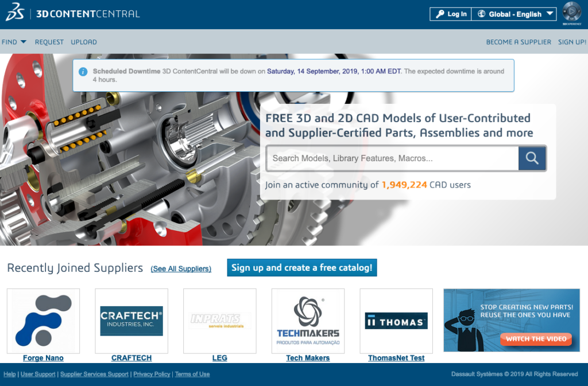The height and width of the screenshot is (386, 588).
Task: Click Sign up and create a free catalog
Action: tap(301, 268)
